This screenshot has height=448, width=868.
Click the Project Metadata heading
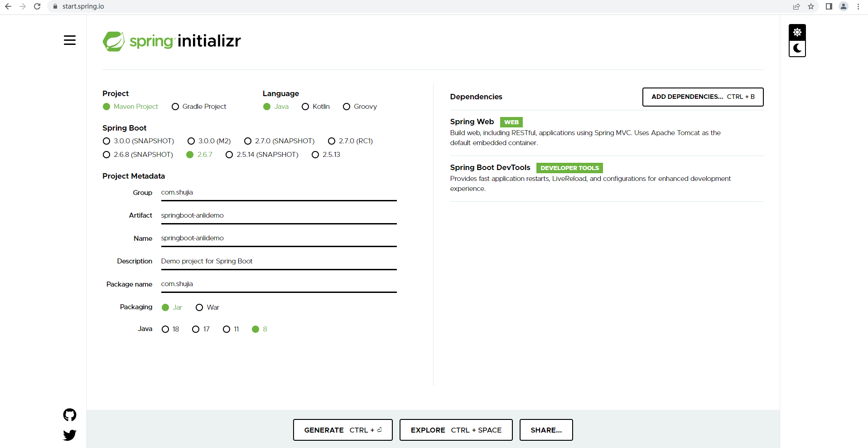point(134,176)
